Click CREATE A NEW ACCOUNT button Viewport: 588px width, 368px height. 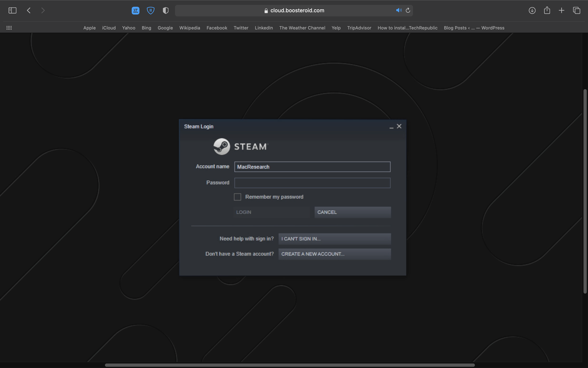335,254
